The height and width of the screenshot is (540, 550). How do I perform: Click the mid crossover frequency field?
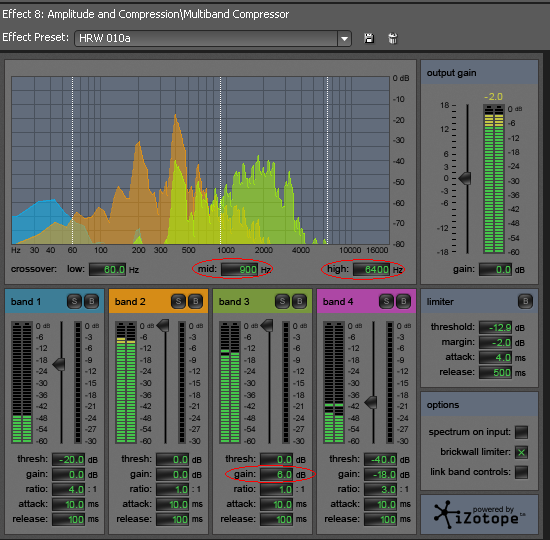[240, 269]
